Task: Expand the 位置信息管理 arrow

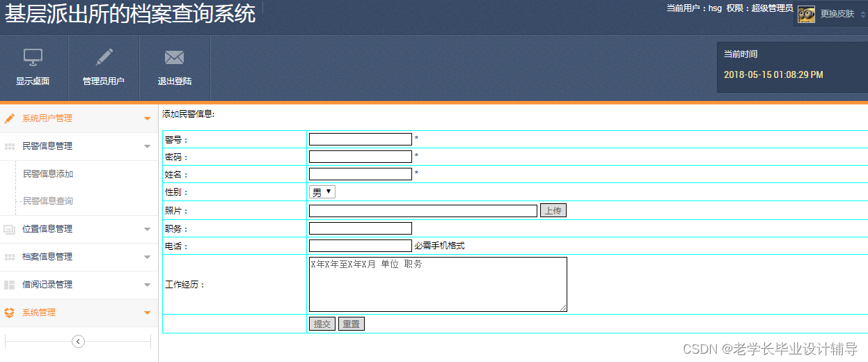Action: (x=147, y=230)
